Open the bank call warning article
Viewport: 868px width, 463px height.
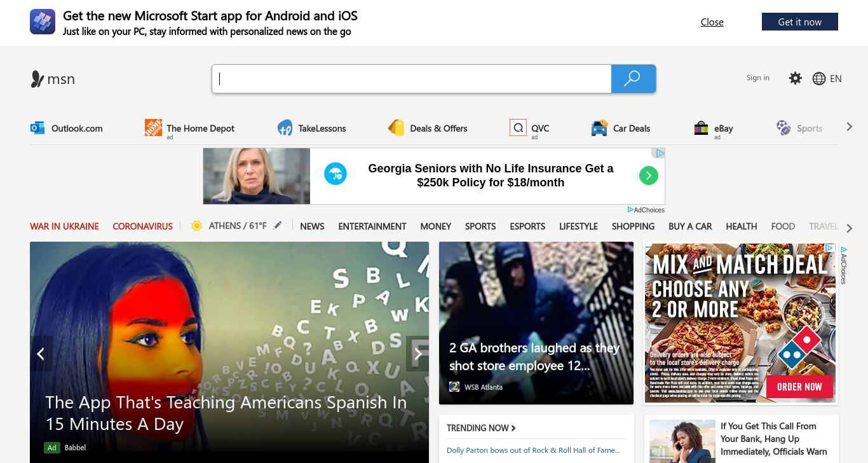(773, 439)
